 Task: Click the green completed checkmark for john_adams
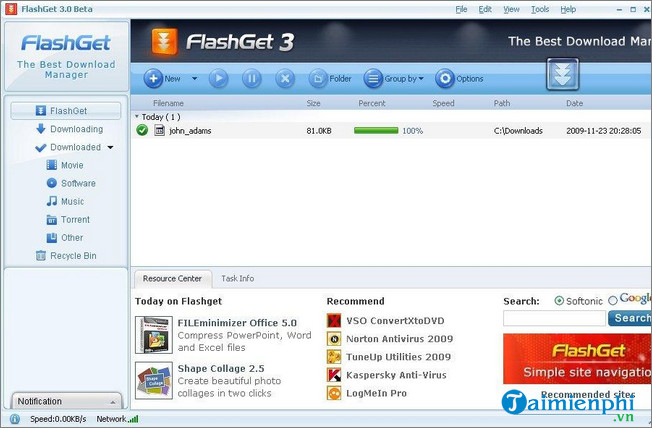pos(142,131)
